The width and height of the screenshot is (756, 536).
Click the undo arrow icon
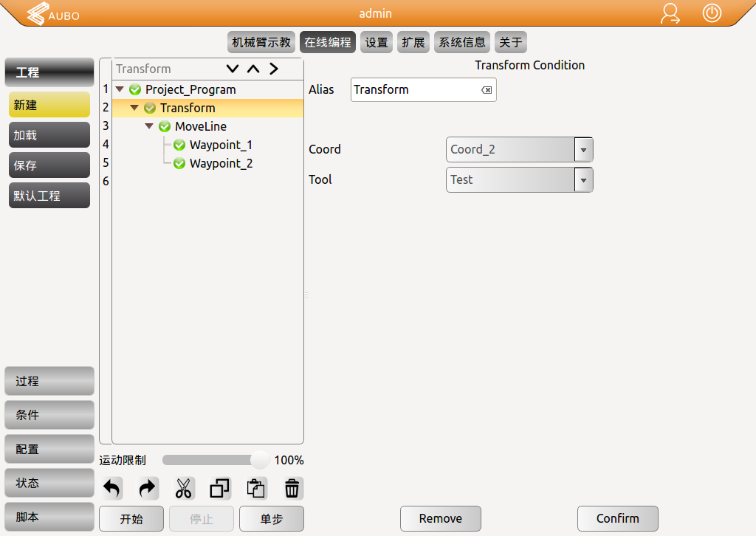click(111, 488)
